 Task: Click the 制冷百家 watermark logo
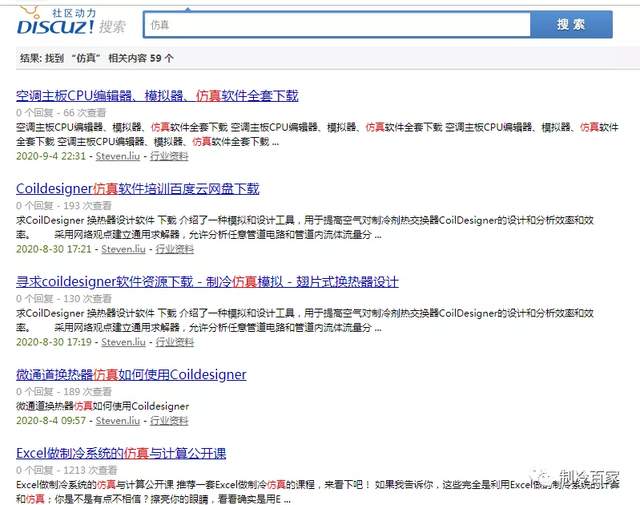click(x=575, y=477)
